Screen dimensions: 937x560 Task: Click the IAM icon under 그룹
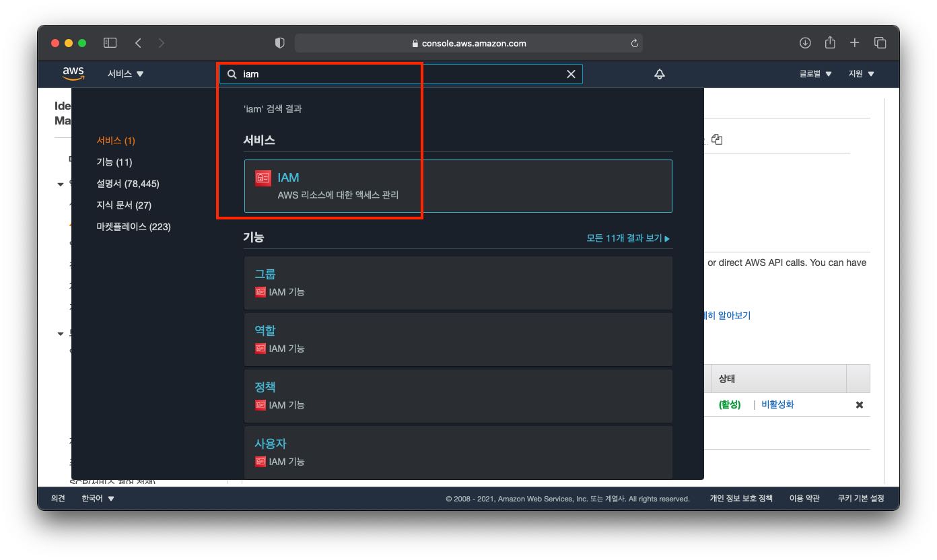click(261, 292)
